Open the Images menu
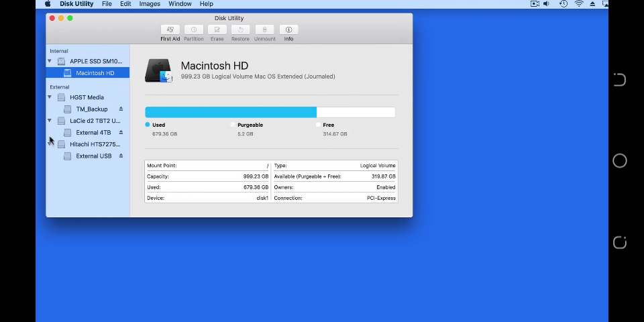Image resolution: width=644 pixels, height=322 pixels. 150,4
